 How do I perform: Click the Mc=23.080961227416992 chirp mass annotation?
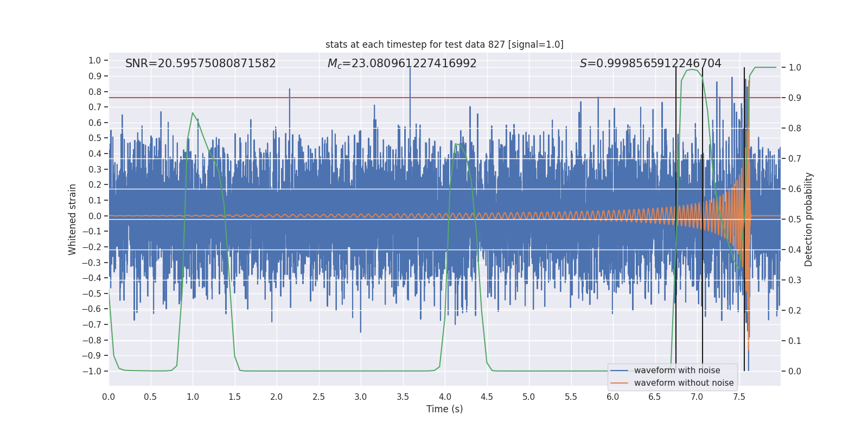[x=402, y=63]
